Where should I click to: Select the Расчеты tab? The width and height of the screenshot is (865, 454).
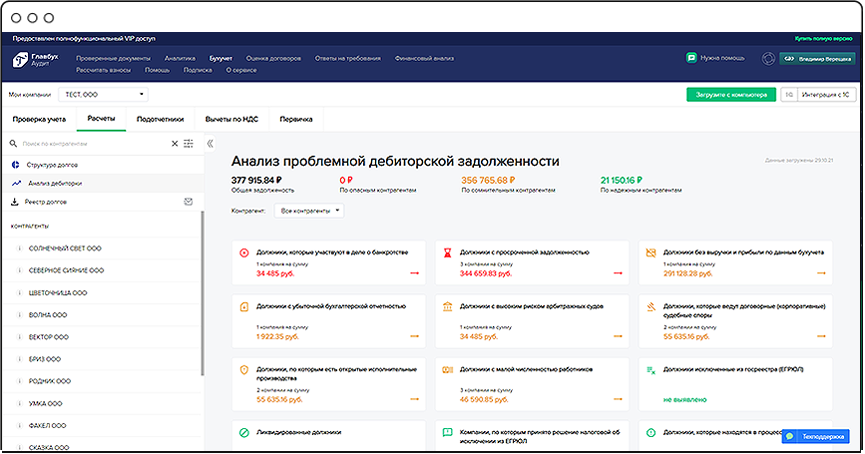(x=102, y=119)
